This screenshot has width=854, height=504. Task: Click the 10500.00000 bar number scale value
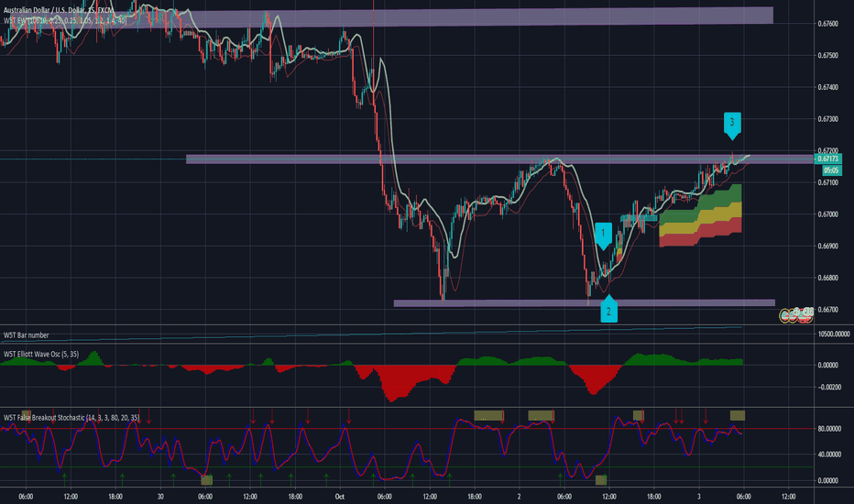tap(834, 334)
